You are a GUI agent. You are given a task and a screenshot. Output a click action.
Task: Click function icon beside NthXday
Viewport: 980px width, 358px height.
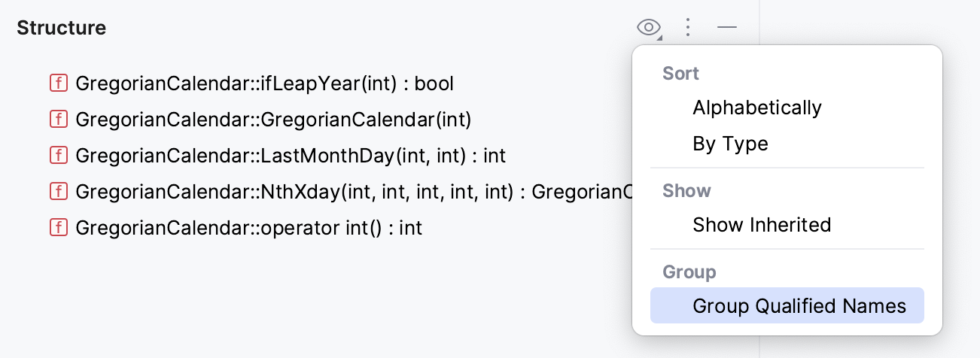click(58, 191)
